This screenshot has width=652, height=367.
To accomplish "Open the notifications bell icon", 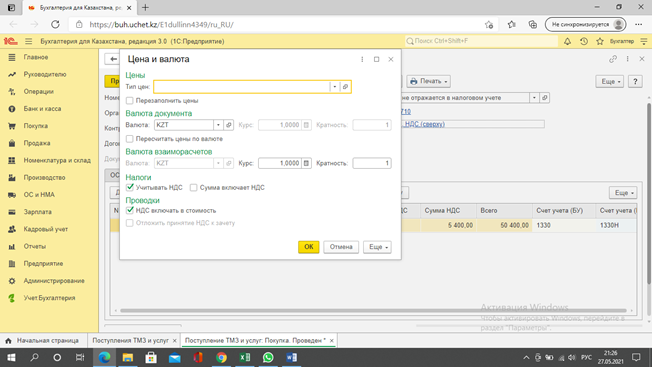I will click(x=567, y=41).
